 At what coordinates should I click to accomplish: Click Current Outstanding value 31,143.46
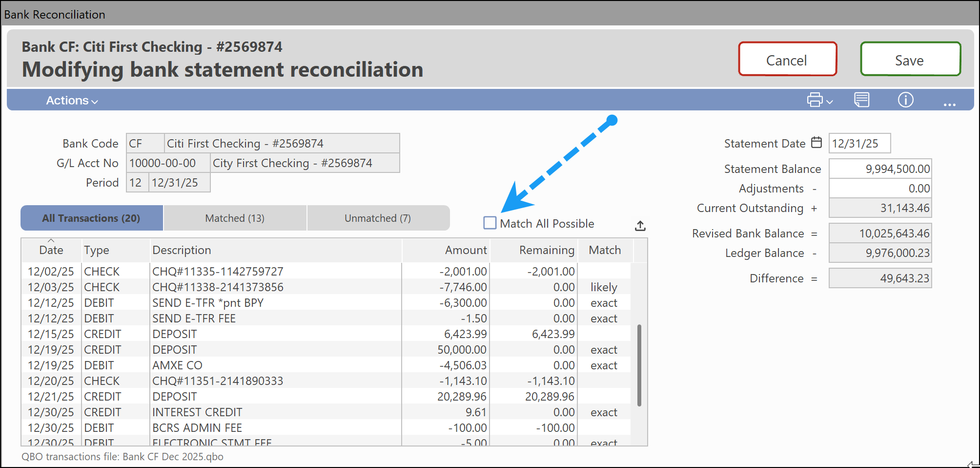[880, 208]
